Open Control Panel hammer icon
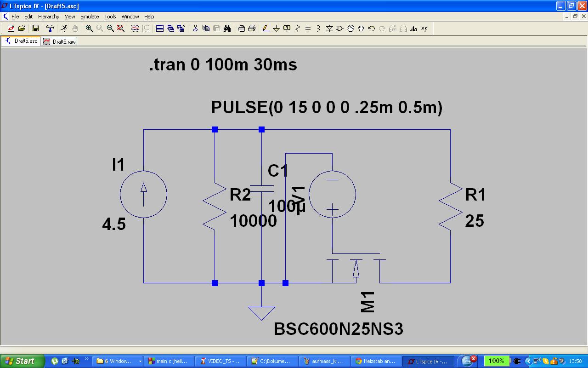The width and height of the screenshot is (588, 368). [x=50, y=29]
